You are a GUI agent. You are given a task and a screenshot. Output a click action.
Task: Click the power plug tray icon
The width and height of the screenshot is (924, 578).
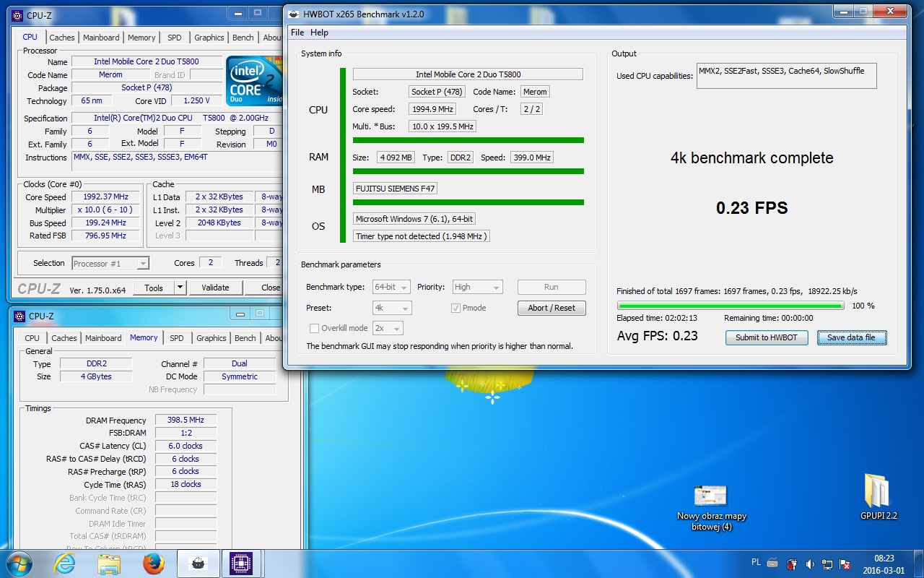click(792, 564)
